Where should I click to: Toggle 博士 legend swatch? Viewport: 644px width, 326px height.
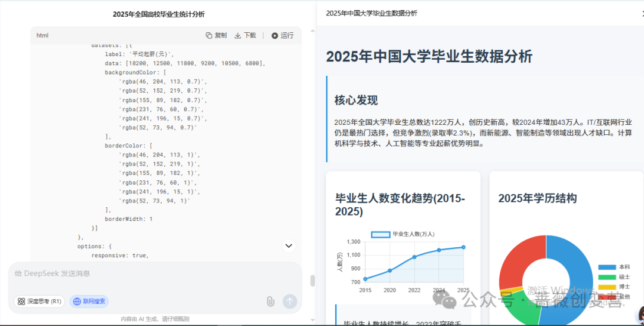(607, 287)
